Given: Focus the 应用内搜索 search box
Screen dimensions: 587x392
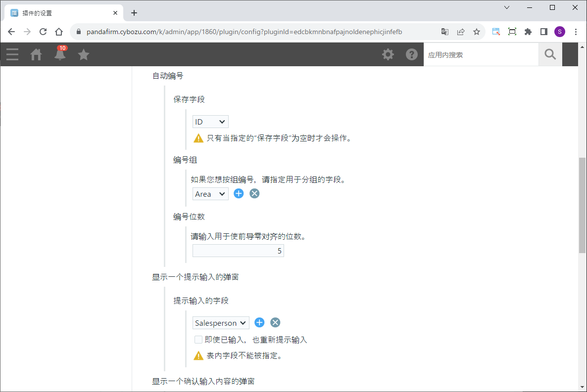Looking at the screenshot, I should coord(481,55).
